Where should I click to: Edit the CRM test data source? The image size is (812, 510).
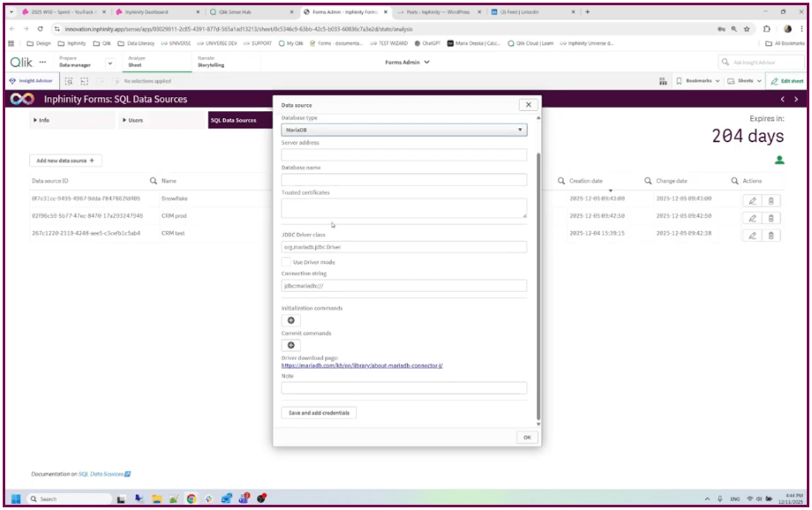(x=753, y=236)
